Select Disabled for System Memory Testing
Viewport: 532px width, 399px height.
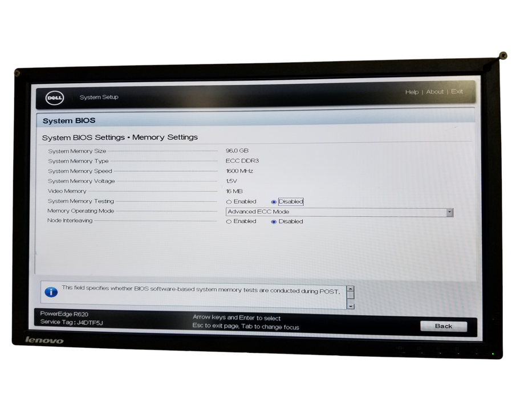(274, 202)
